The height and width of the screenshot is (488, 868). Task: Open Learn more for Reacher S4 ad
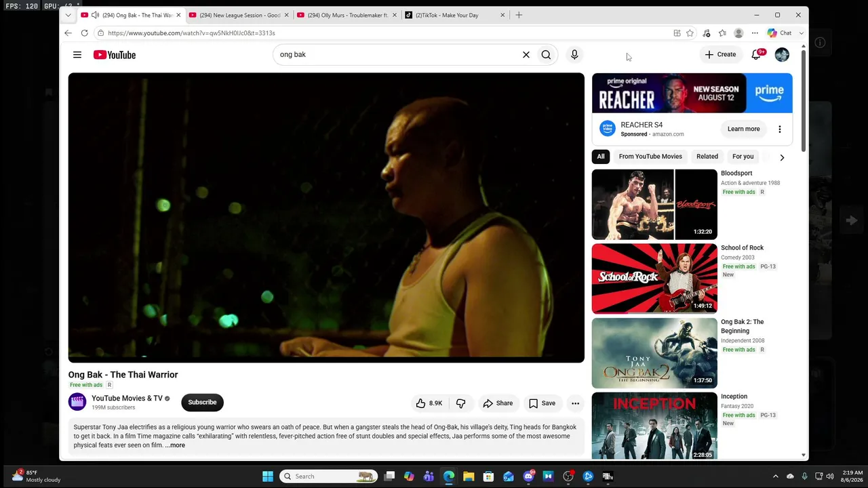coord(743,129)
